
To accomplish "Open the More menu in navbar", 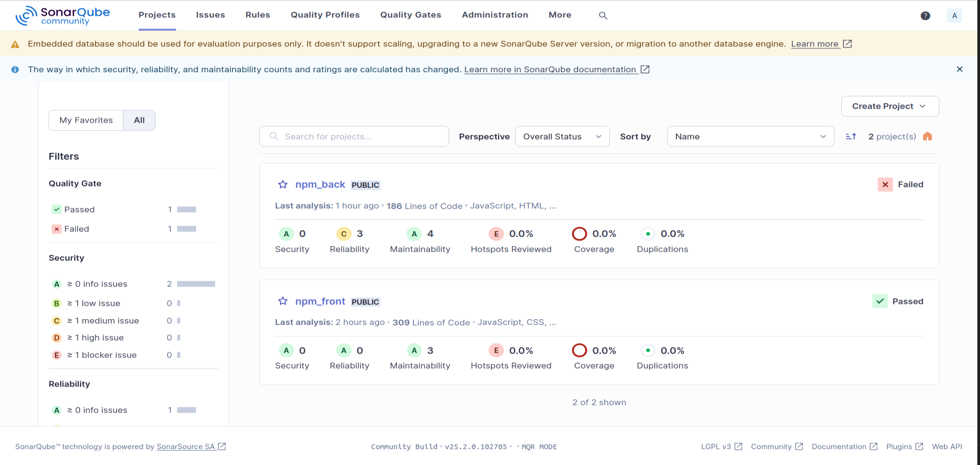I will pos(560,15).
